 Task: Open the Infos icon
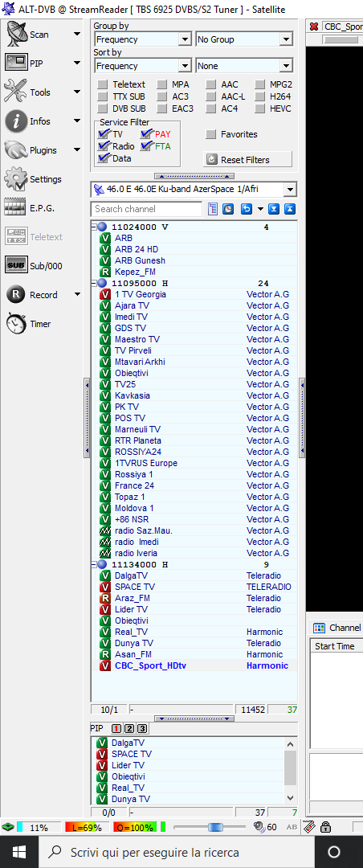(16, 121)
